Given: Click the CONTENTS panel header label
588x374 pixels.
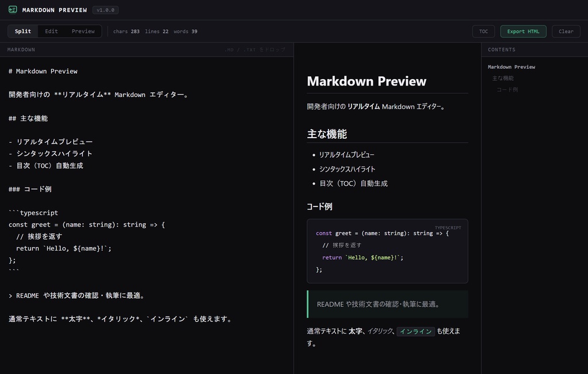Looking at the screenshot, I should 502,49.
